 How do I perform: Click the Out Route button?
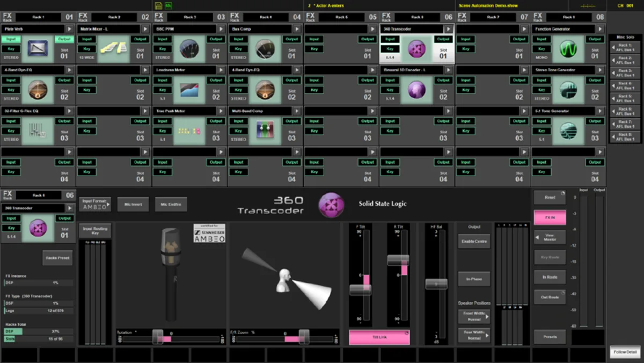(550, 297)
